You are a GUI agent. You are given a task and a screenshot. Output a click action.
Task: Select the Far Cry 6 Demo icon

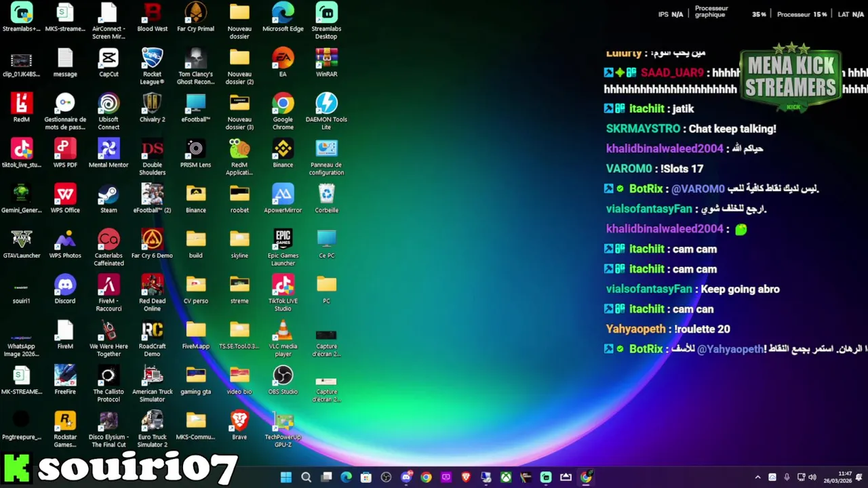click(152, 245)
